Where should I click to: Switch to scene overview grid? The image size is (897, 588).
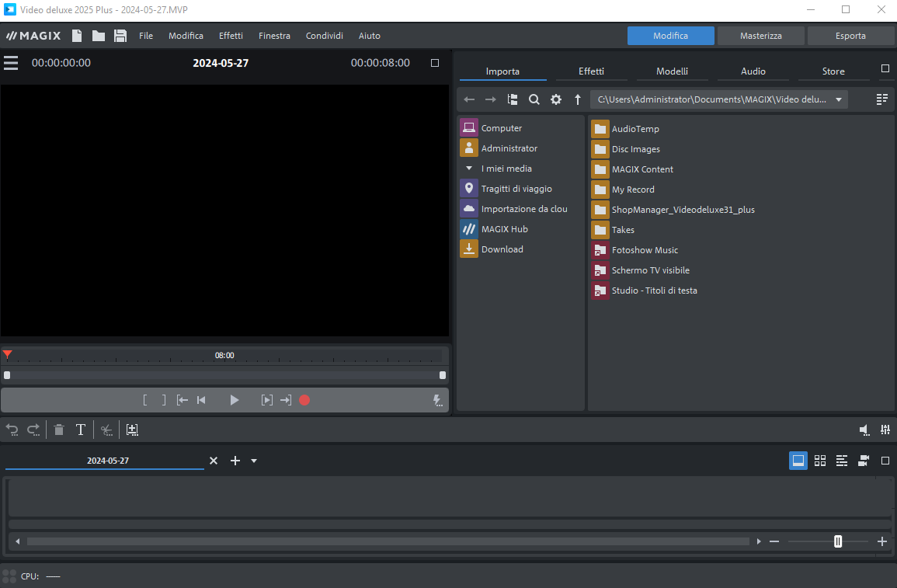pos(820,461)
